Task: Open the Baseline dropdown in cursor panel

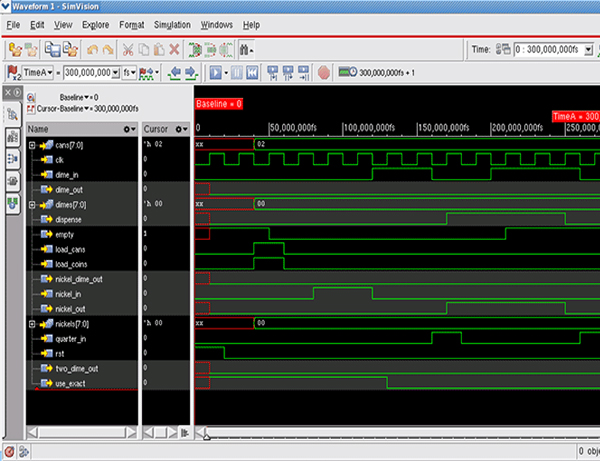Action: (x=86, y=97)
